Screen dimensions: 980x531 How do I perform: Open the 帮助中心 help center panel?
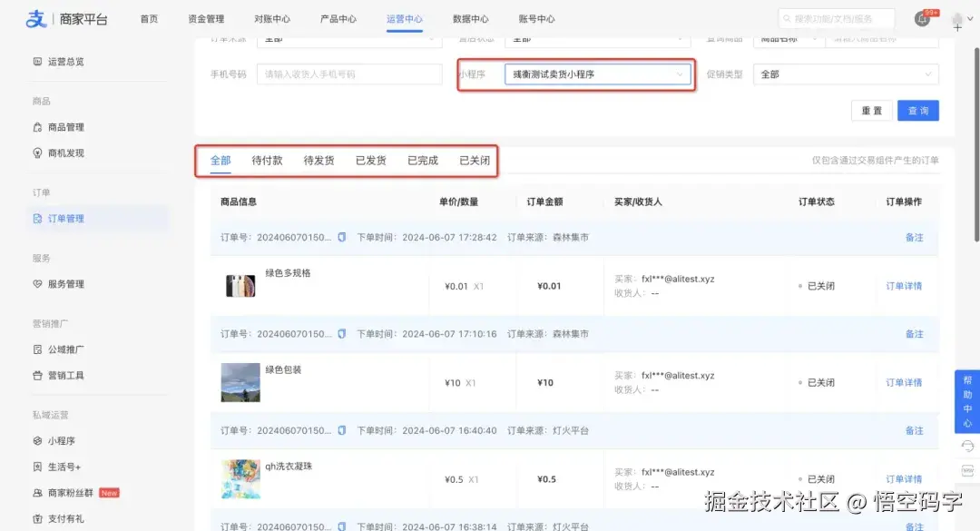pos(967,401)
